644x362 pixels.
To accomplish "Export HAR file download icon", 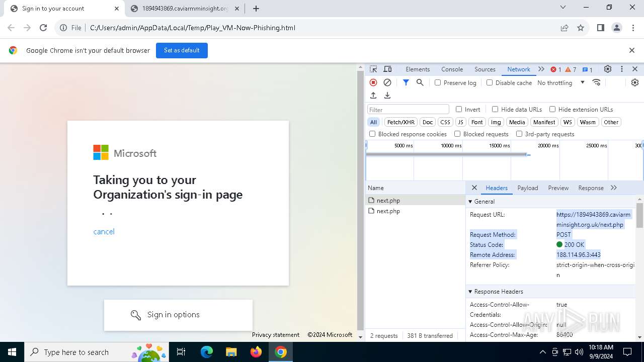I will coord(387,96).
